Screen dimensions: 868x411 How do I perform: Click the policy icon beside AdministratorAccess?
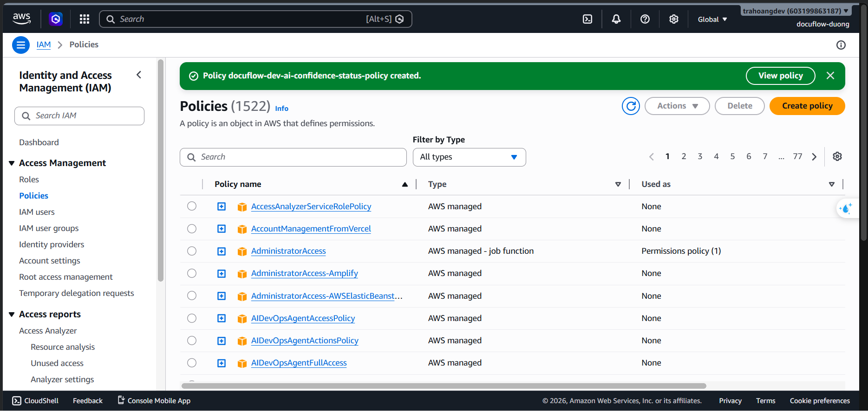[242, 251]
